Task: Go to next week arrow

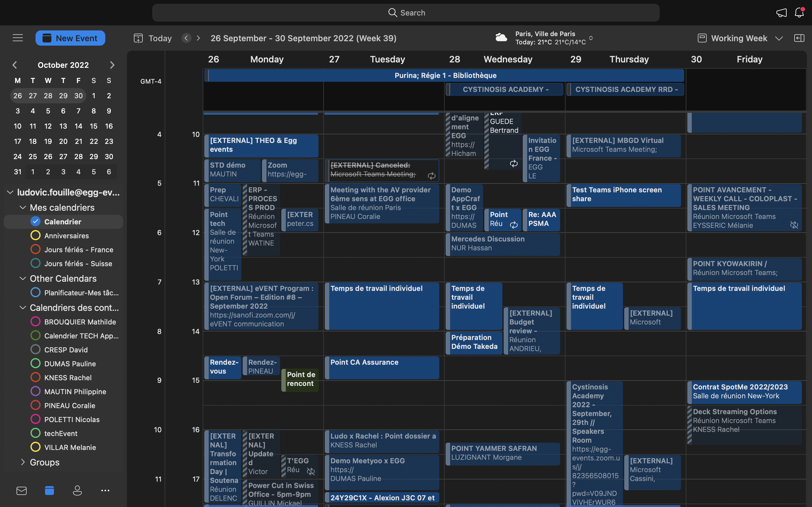Action: coord(198,38)
